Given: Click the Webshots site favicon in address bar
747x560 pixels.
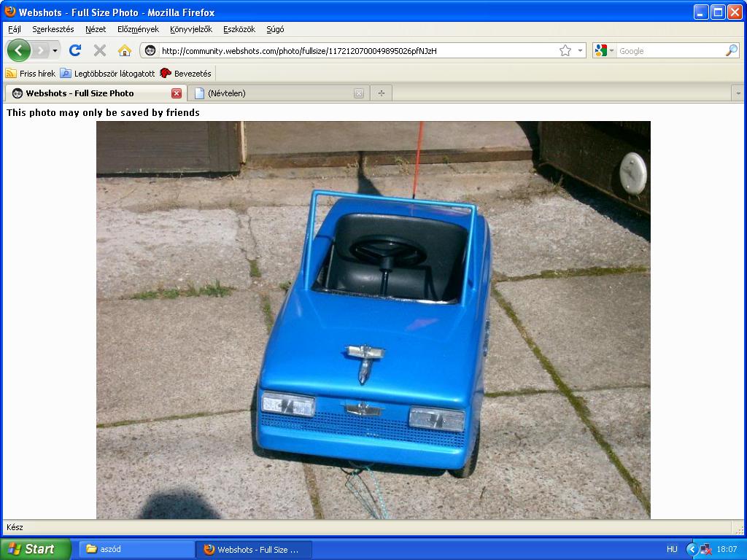Looking at the screenshot, I should click(150, 50).
